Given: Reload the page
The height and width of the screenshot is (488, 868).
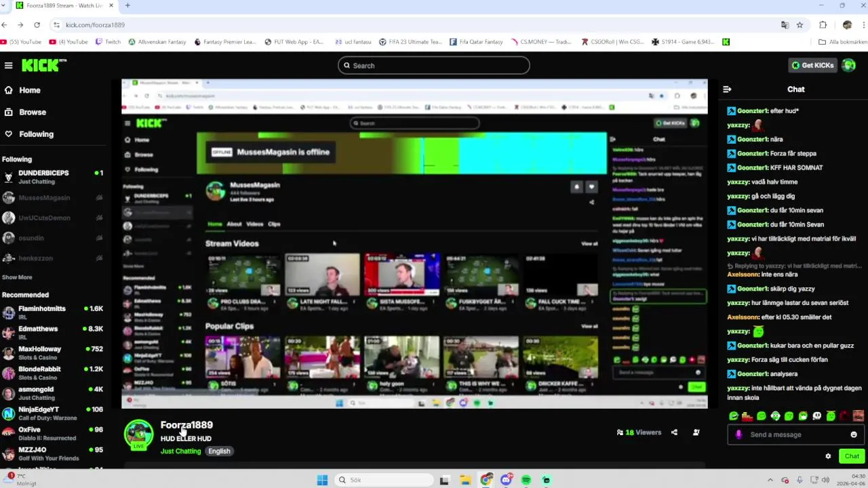Looking at the screenshot, I should point(37,25).
